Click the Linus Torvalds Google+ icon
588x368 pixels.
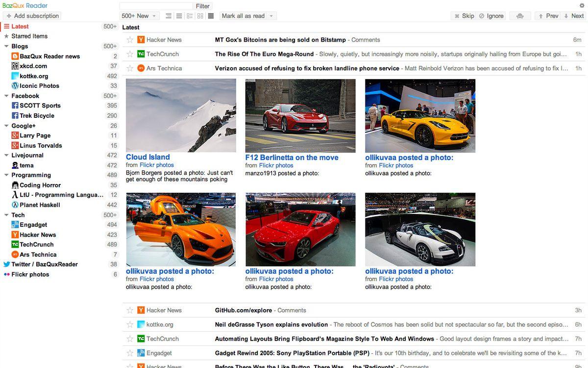15,145
